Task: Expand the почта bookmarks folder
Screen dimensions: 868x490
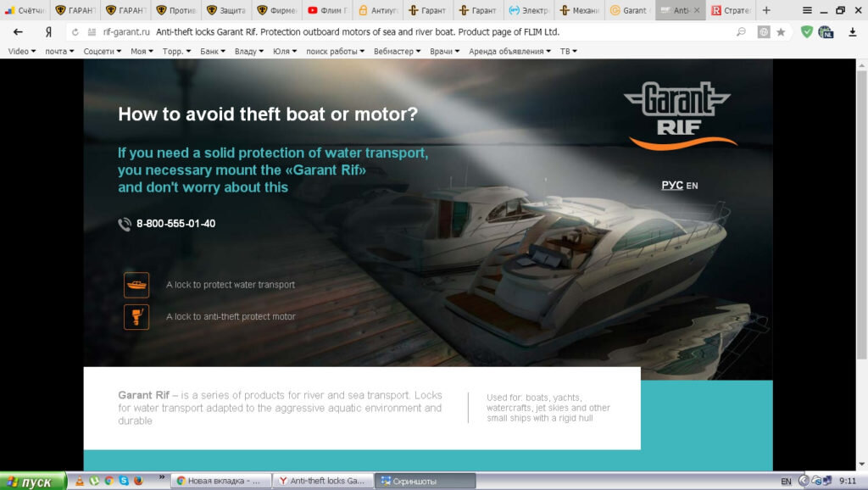Action: click(59, 51)
